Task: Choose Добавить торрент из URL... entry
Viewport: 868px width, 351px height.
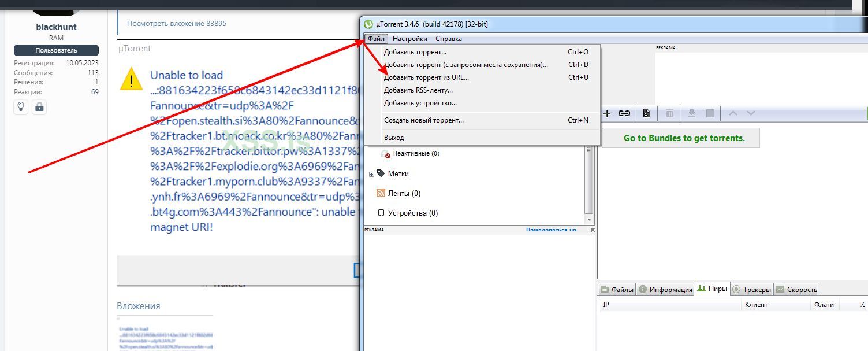Action: (483, 77)
